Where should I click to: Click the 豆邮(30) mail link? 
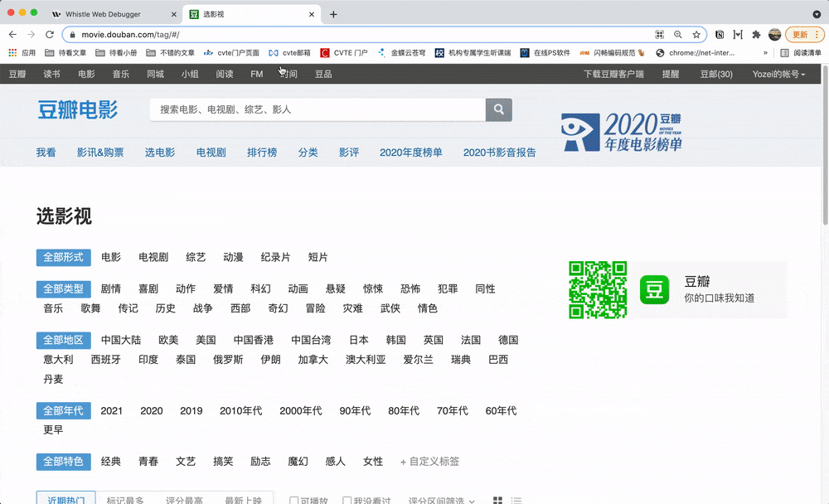(x=715, y=74)
